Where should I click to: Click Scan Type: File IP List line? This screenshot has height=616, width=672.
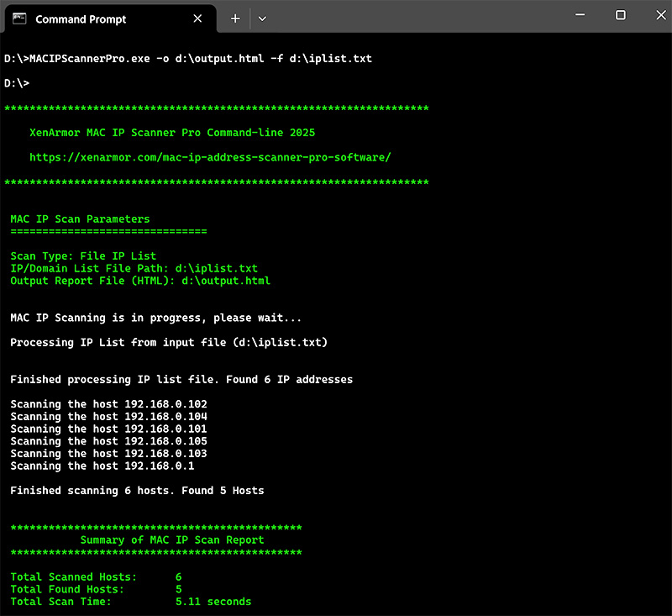click(83, 256)
